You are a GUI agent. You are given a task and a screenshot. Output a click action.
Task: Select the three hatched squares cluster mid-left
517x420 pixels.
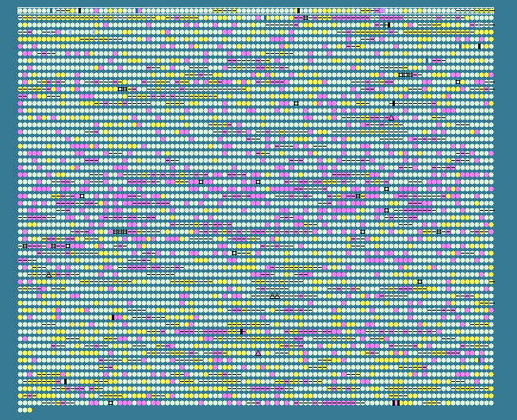pos(120,231)
